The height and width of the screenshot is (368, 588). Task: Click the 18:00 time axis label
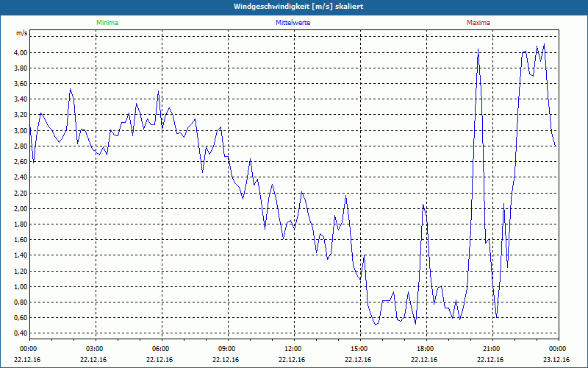tap(425, 349)
